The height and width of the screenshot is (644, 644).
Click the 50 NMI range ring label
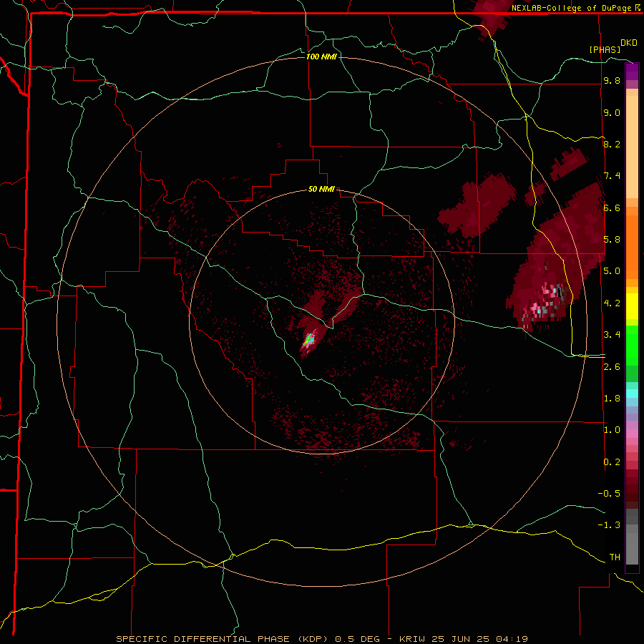[321, 189]
